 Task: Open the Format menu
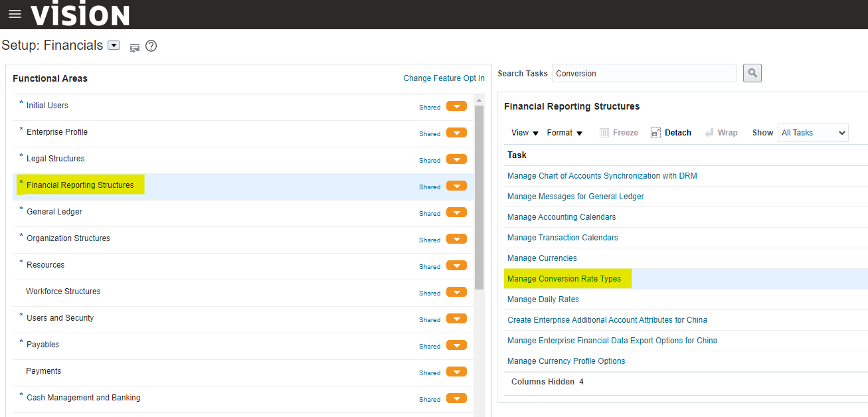(564, 133)
